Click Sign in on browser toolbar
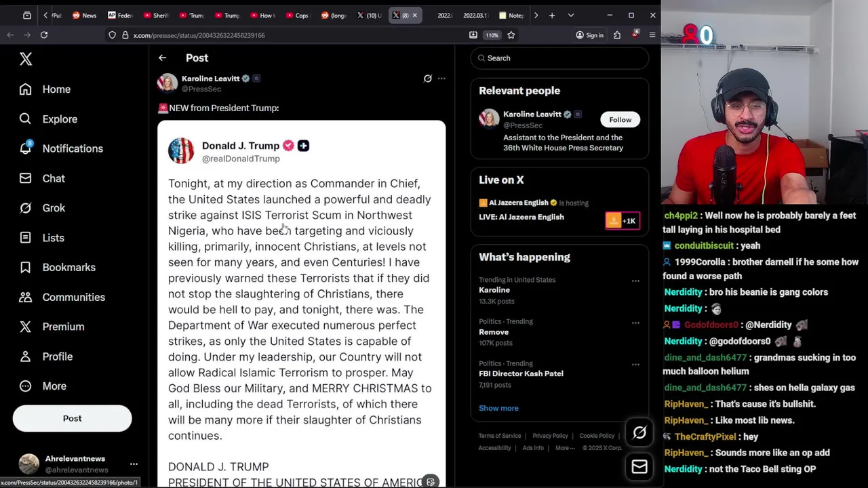 click(x=589, y=35)
